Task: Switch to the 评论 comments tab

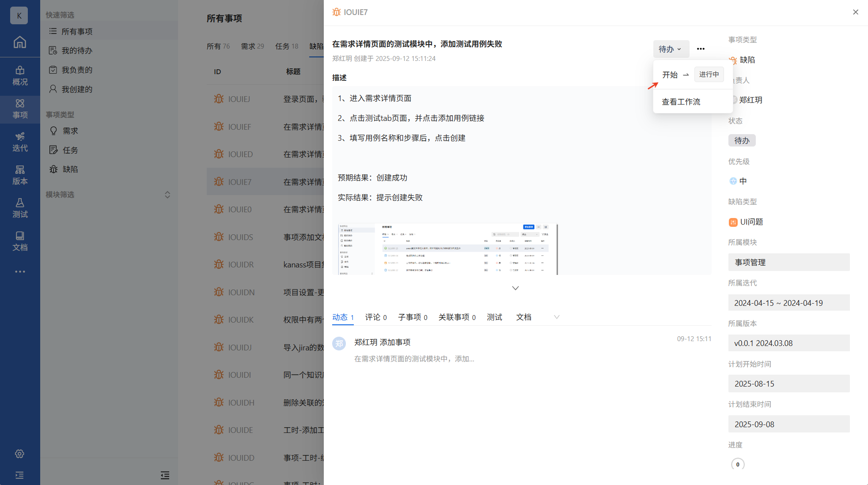Action: pos(375,317)
